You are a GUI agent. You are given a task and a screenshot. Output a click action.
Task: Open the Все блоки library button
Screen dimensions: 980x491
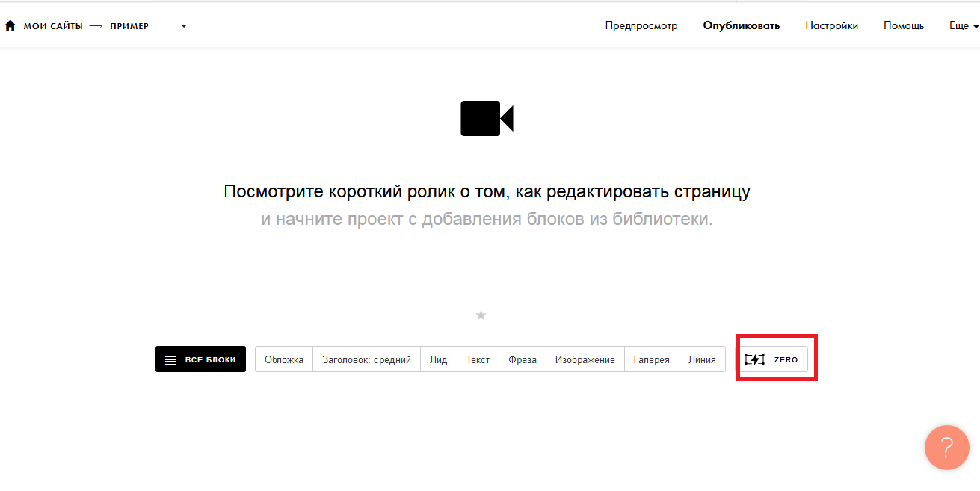200,359
